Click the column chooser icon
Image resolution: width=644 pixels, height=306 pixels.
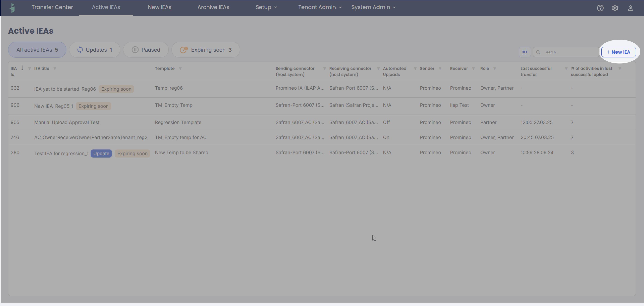(525, 52)
